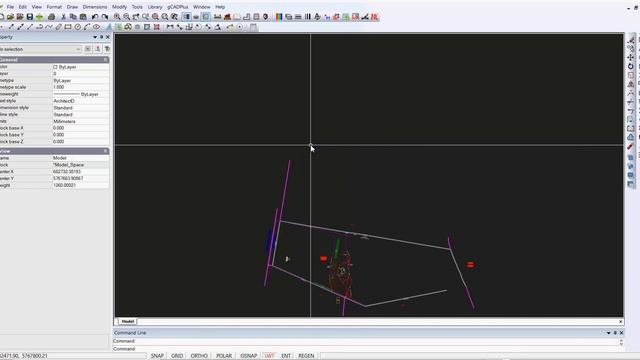The image size is (640, 360).
Task: Toggle POLAR tracking in status bar
Action: pyautogui.click(x=224, y=356)
